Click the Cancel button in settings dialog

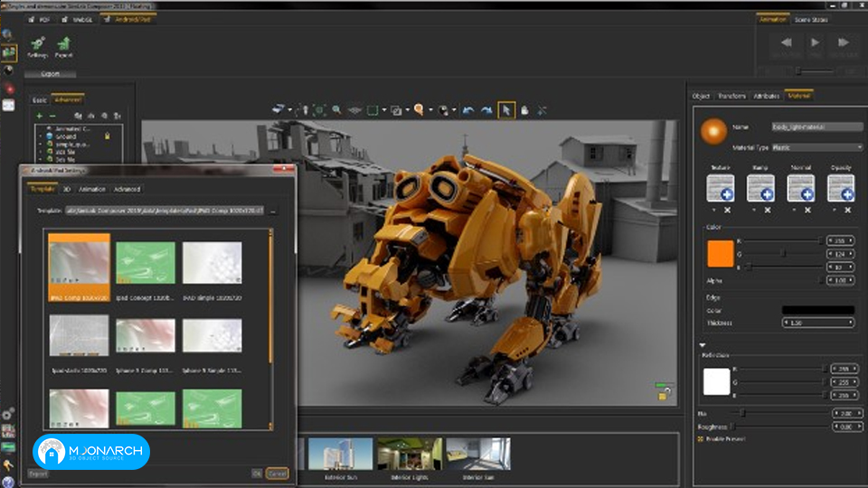tap(278, 474)
